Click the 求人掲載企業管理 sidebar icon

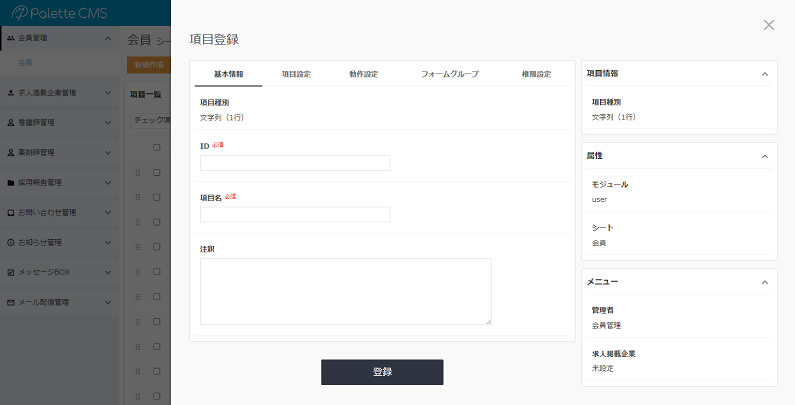pyautogui.click(x=10, y=93)
